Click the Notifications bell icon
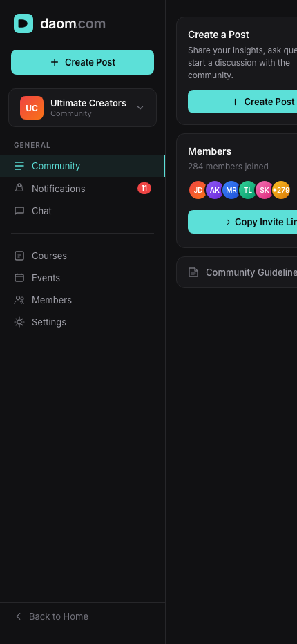This screenshot has width=297, height=644. [x=19, y=188]
